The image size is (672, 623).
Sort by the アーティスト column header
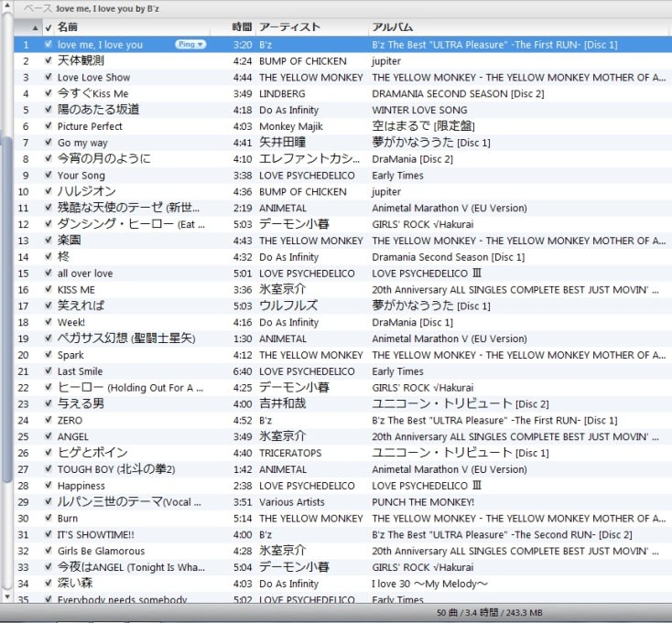coord(289,27)
